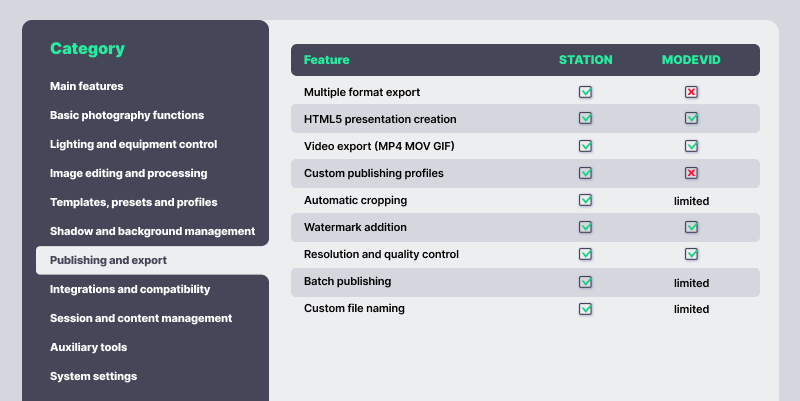Click MODEVID red X for Custom publishing profiles
Screen dimensions: 800x401
pyautogui.click(x=691, y=173)
